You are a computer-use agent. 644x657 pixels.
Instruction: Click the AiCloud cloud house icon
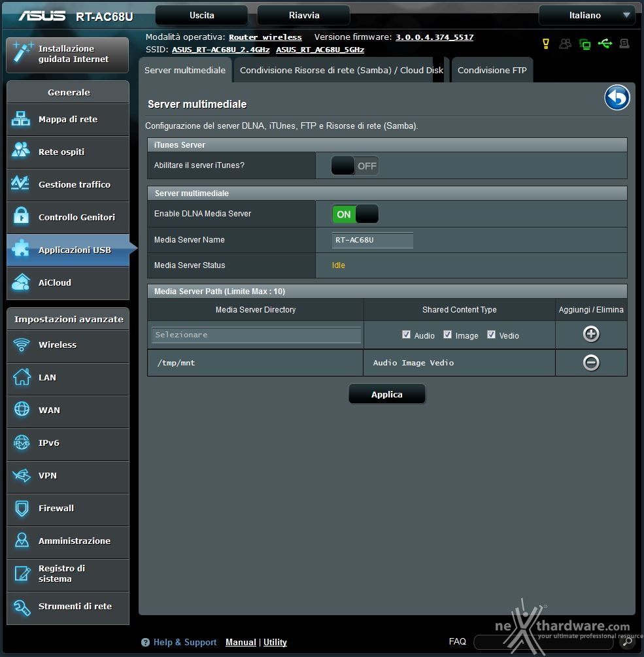(x=21, y=282)
